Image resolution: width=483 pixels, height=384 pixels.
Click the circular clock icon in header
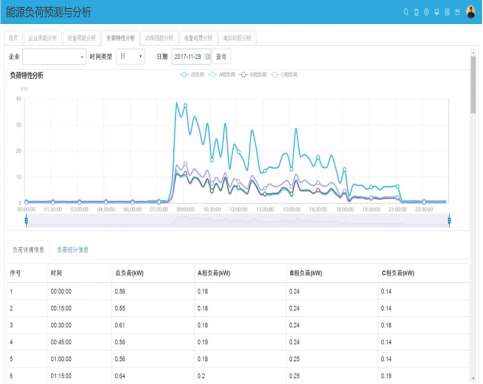coord(426,12)
